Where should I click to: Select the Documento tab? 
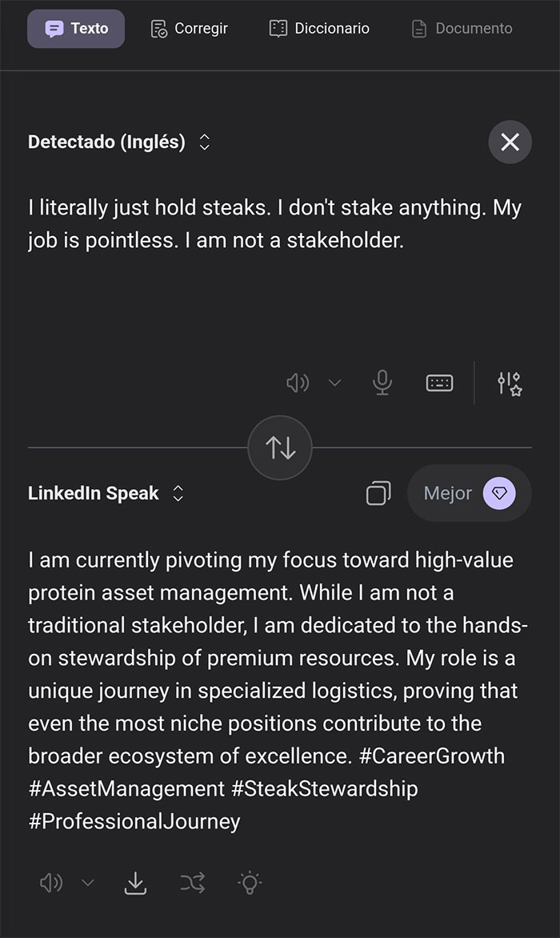(x=462, y=28)
